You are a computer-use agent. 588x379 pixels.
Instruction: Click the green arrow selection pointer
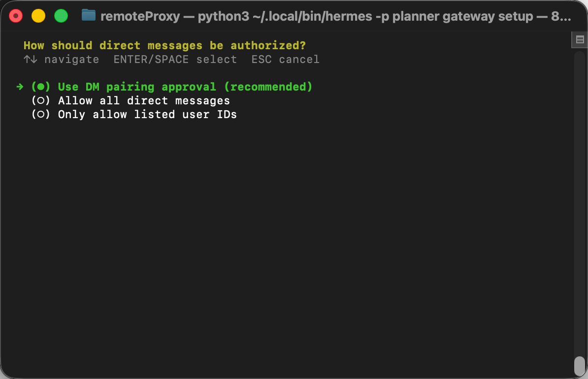20,87
